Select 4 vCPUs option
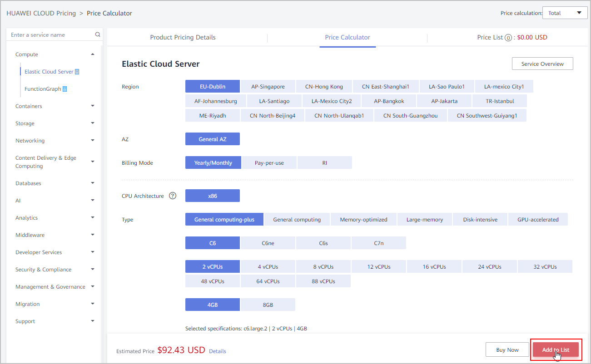591x364 pixels. [268, 267]
